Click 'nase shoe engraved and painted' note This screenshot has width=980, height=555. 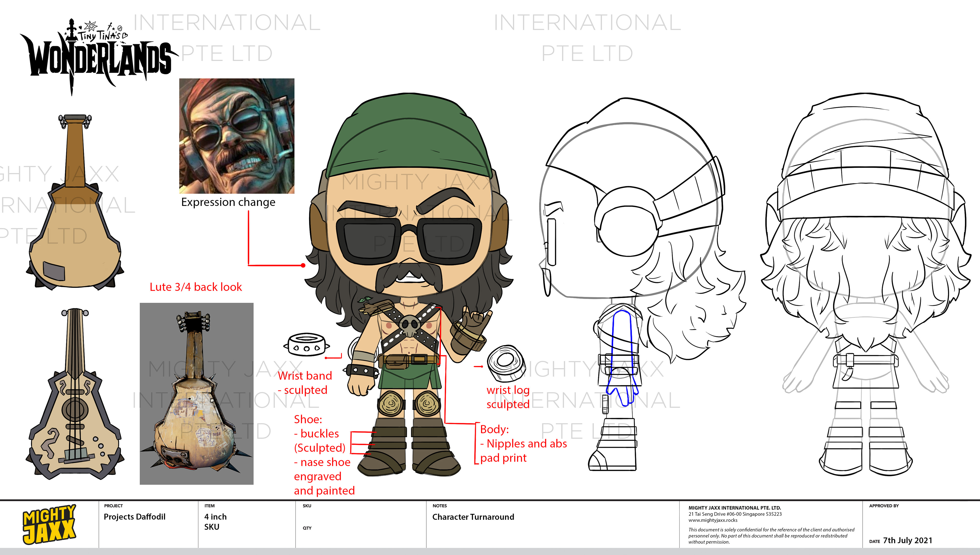(324, 476)
